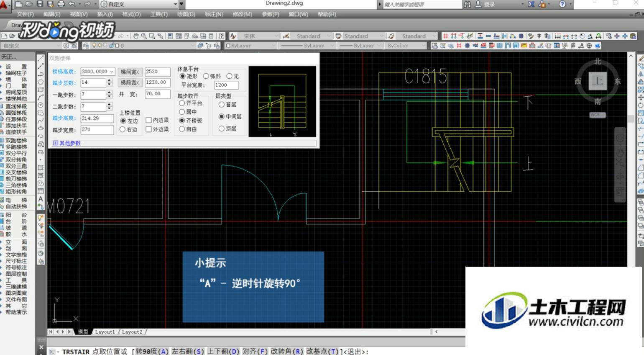Click the 转90度(A) command option
Screen dimensions: 644x355
click(x=152, y=352)
